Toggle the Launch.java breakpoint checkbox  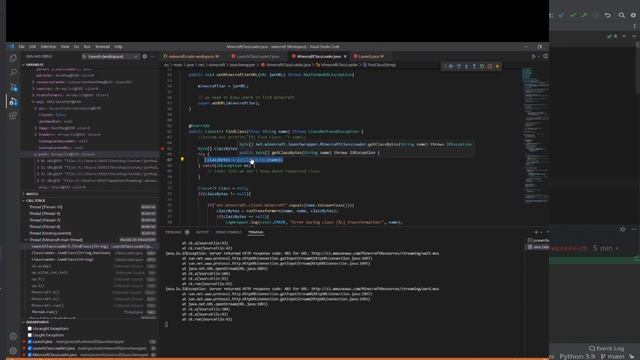point(30,342)
